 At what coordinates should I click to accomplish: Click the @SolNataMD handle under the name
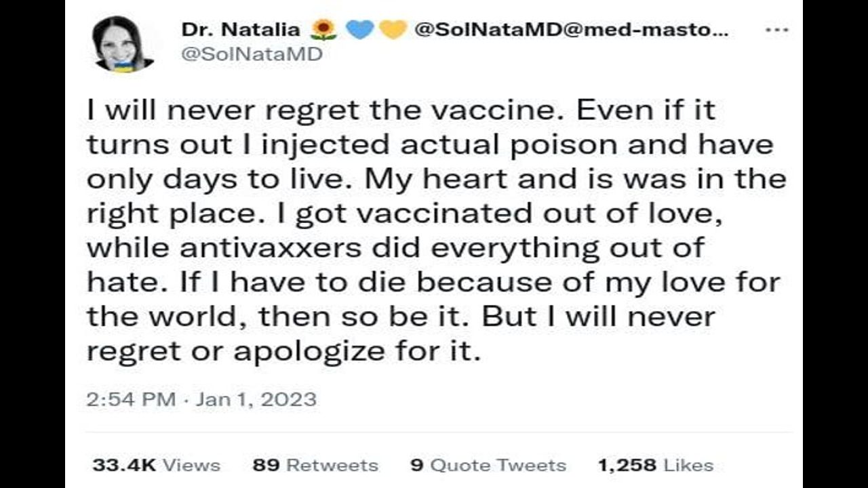[x=252, y=54]
